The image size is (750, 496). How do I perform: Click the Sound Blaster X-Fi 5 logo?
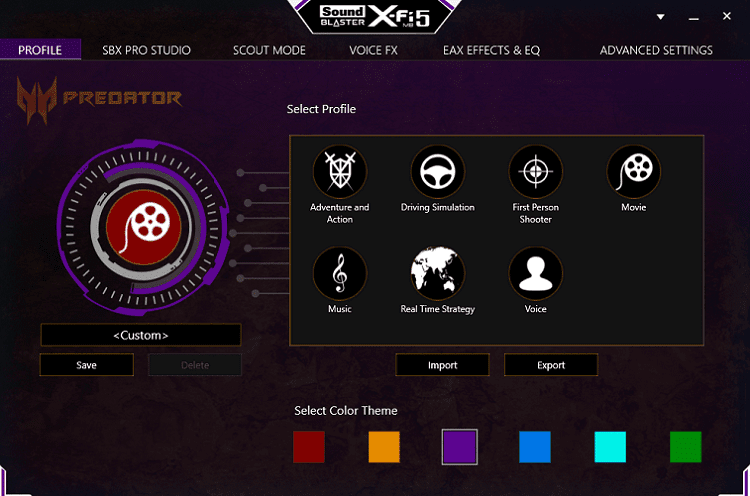click(375, 17)
